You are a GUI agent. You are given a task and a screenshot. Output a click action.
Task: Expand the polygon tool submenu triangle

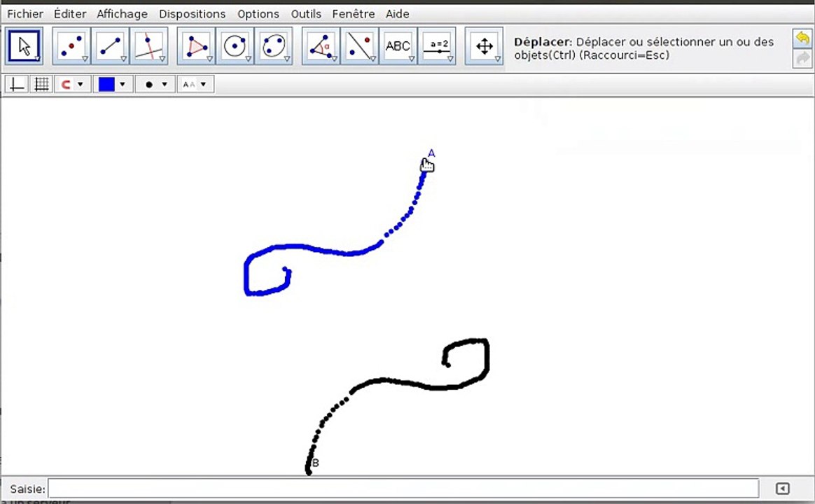pos(209,59)
